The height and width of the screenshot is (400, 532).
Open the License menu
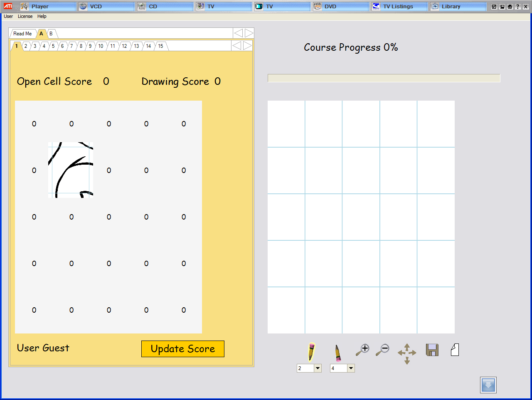coord(25,16)
